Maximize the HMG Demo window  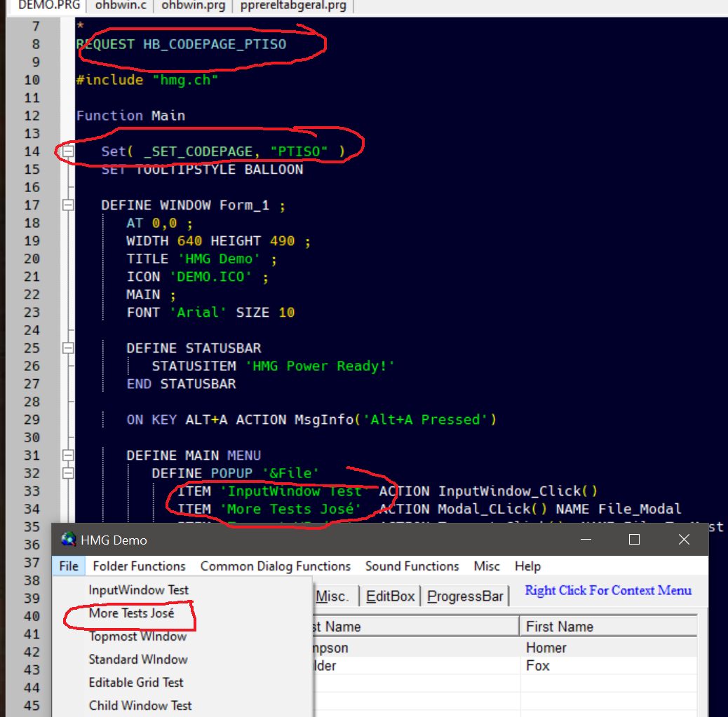coord(634,539)
